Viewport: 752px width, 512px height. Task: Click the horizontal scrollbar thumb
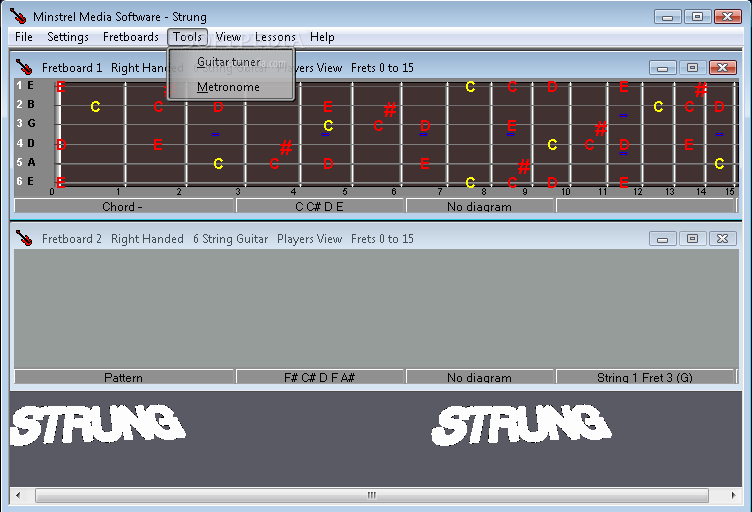tap(372, 495)
